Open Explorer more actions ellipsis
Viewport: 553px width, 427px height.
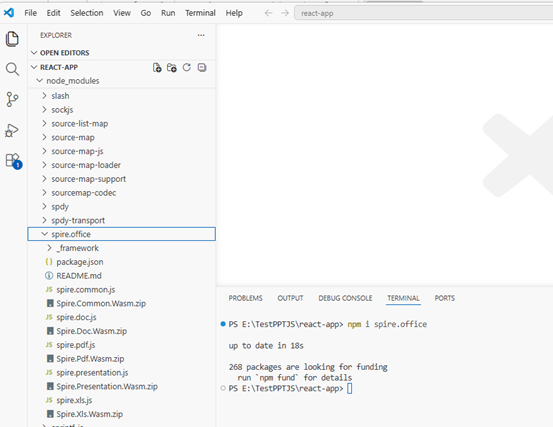click(201, 35)
